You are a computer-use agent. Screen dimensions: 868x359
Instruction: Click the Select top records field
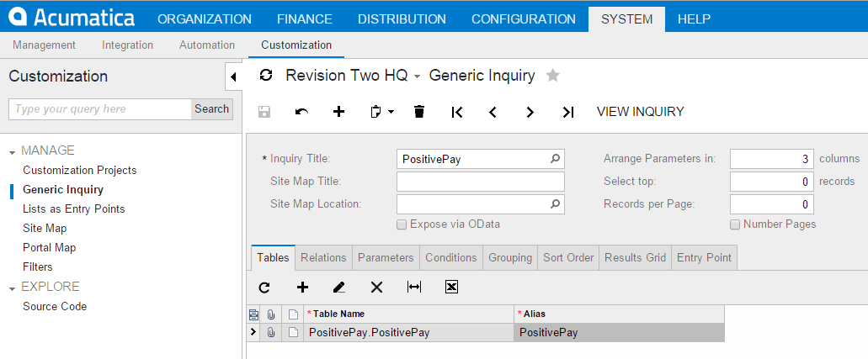(x=772, y=182)
